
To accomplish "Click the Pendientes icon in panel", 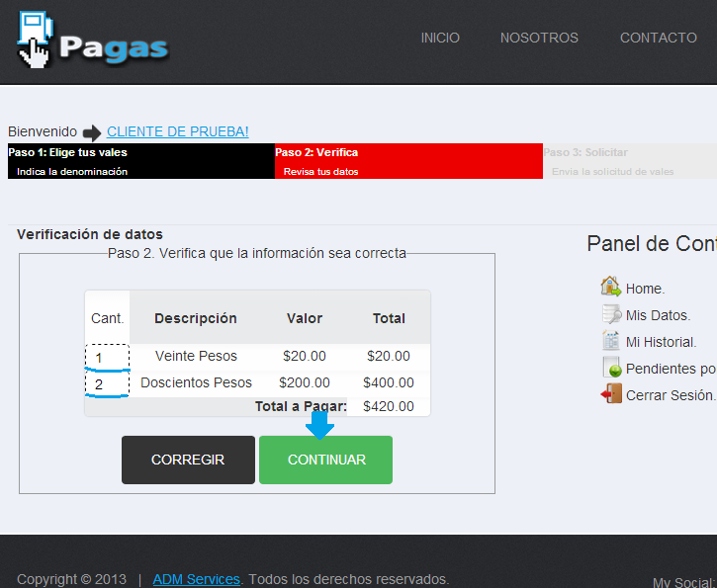I will [610, 368].
